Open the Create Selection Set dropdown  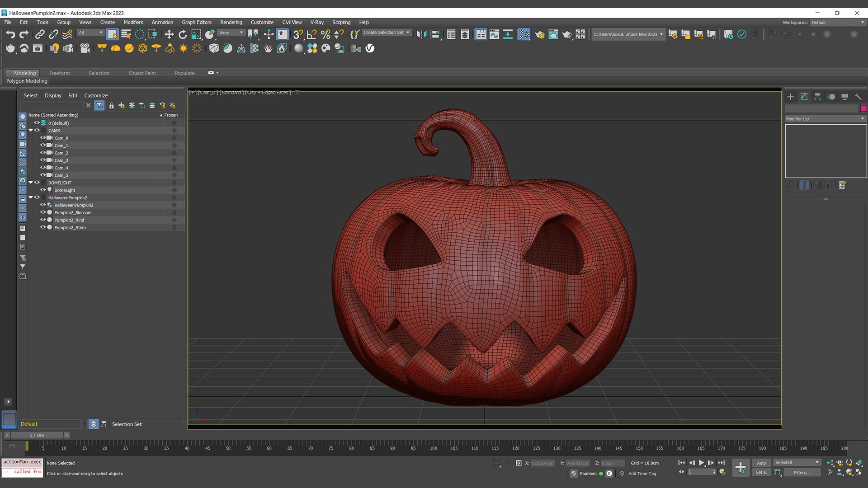[387, 33]
